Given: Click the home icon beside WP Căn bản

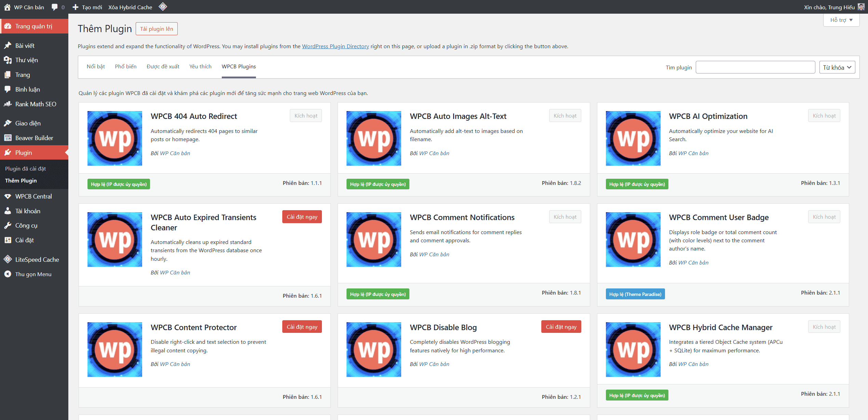Looking at the screenshot, I should click(x=7, y=7).
